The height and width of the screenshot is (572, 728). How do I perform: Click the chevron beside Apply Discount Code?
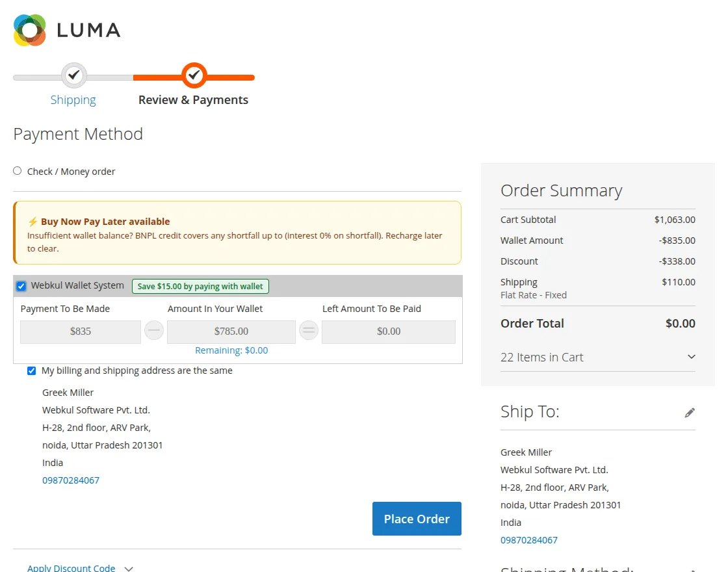pyautogui.click(x=129, y=568)
